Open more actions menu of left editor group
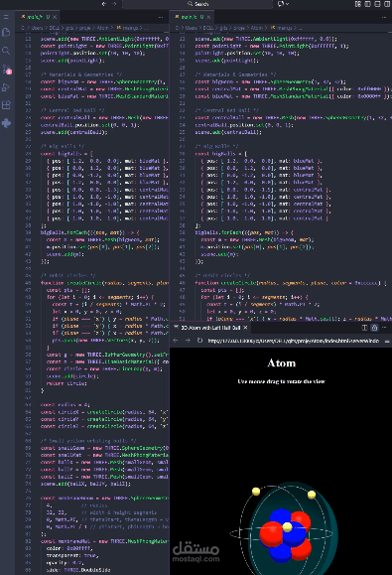The image size is (392, 575). [x=161, y=17]
